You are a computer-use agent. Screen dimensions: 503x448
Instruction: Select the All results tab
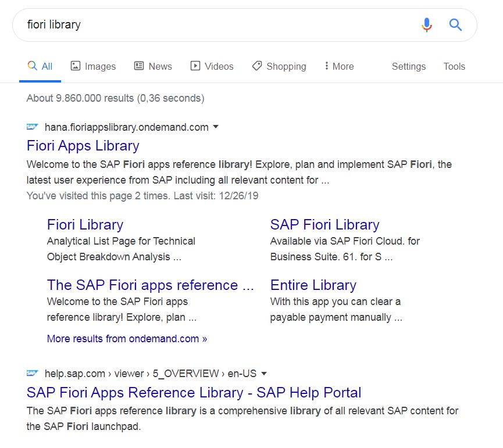(x=40, y=66)
